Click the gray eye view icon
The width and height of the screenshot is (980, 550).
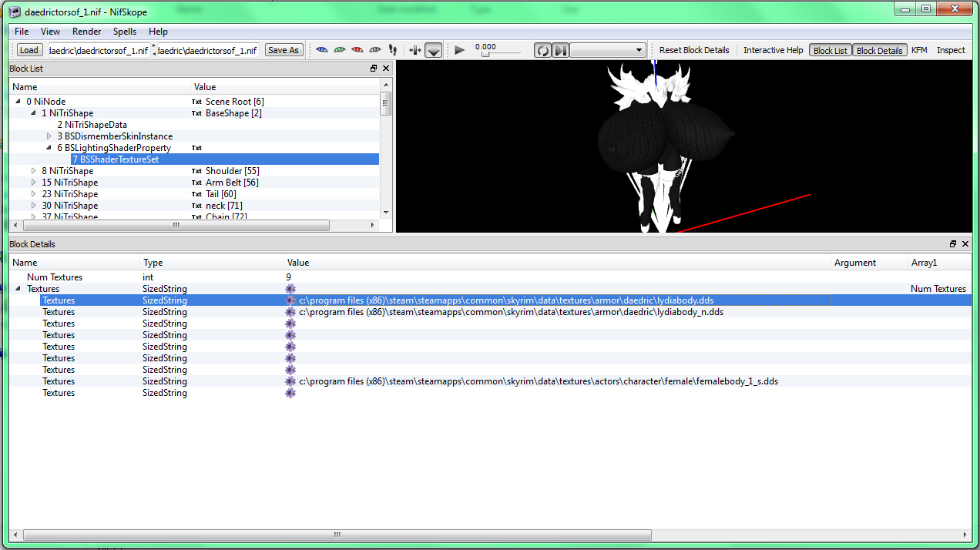coord(375,50)
